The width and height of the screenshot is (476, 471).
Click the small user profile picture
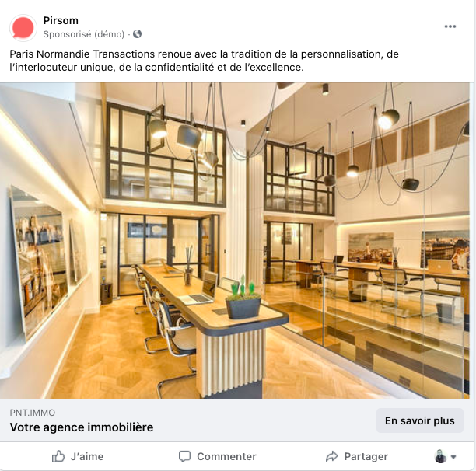(x=440, y=456)
